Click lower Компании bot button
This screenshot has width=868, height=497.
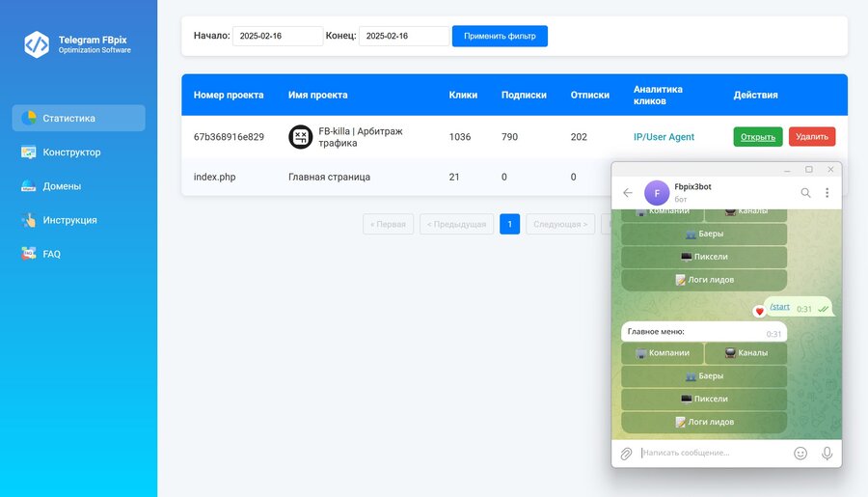coord(662,353)
